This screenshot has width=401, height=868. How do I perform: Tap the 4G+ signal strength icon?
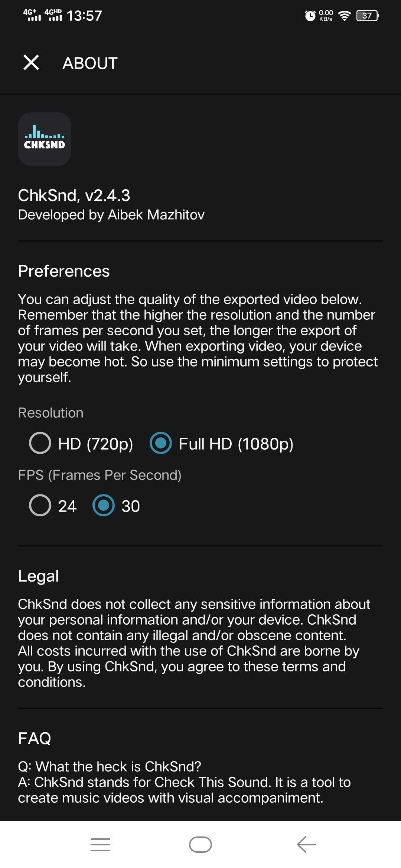point(32,15)
